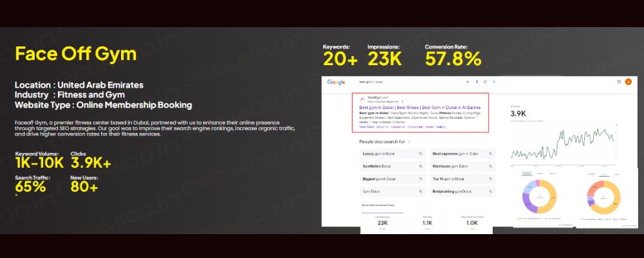Click the voice search microphone icon
The height and width of the screenshot is (258, 644).
tap(477, 82)
